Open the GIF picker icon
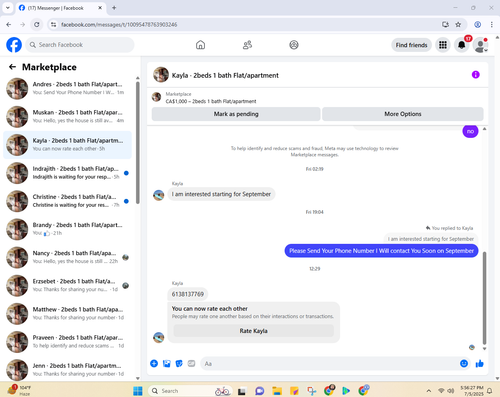The image size is (500, 397). (191, 363)
